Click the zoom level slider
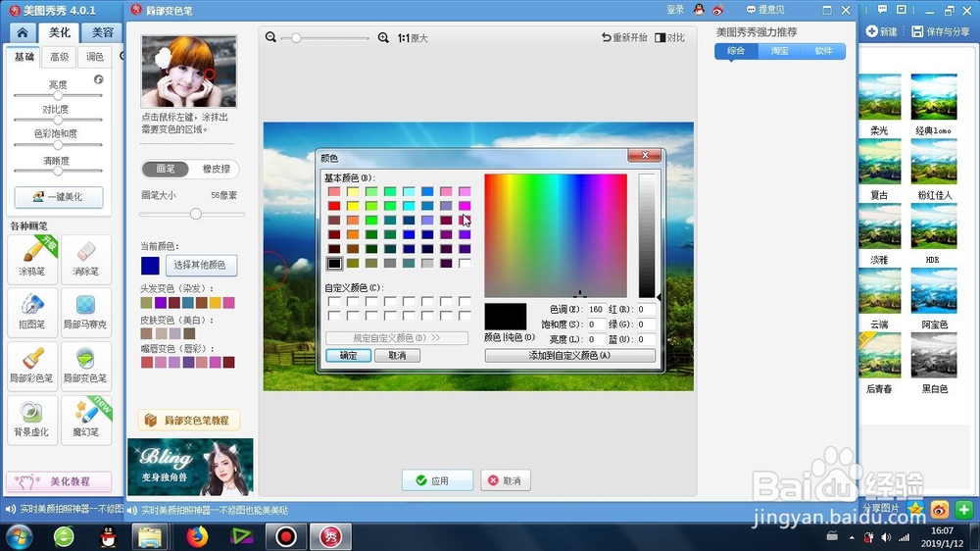This screenshot has width=980, height=551. 325,38
